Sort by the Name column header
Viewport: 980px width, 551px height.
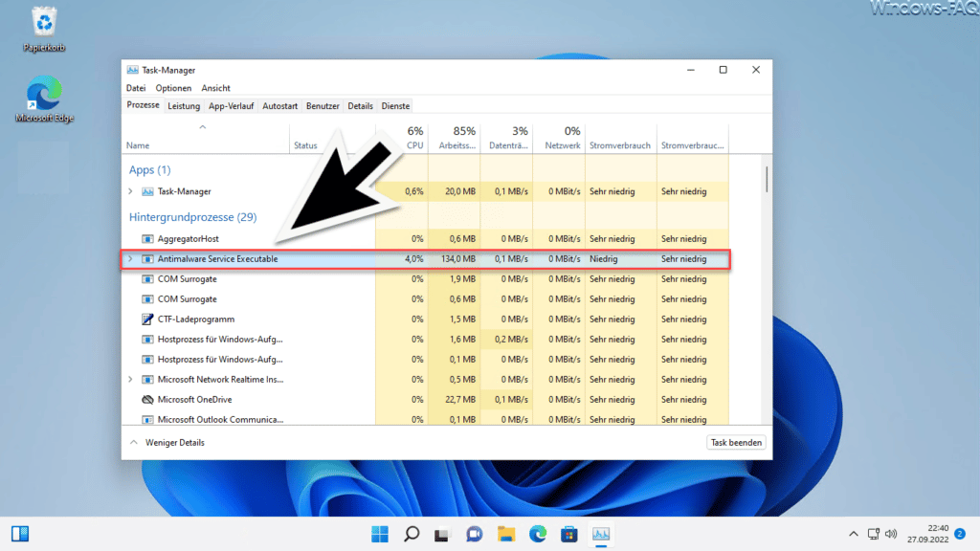(207, 138)
